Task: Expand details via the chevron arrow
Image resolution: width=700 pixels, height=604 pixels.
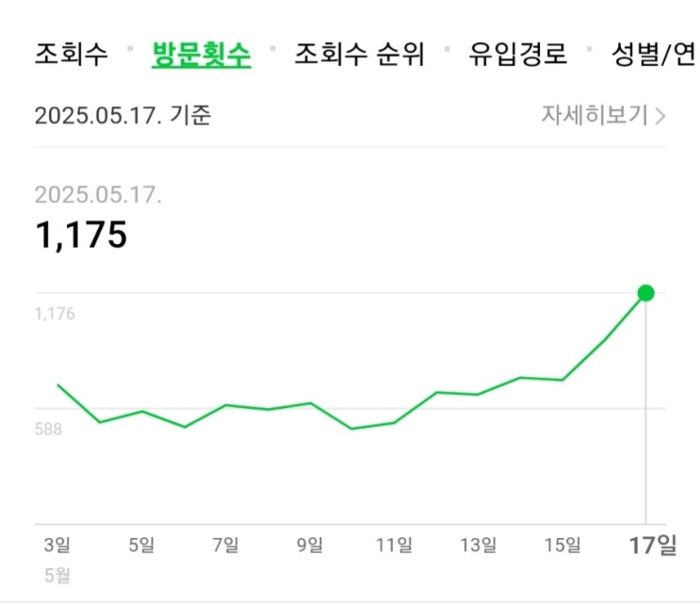Action: click(x=660, y=117)
